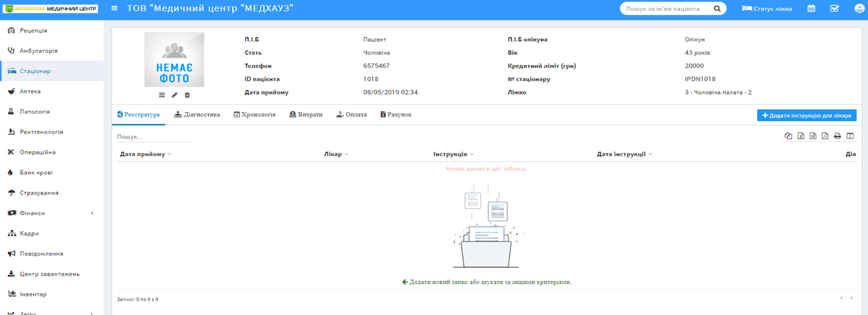Screen dimensions: 868x315
Task: Click the patient ID value 1018
Action: (x=371, y=79)
